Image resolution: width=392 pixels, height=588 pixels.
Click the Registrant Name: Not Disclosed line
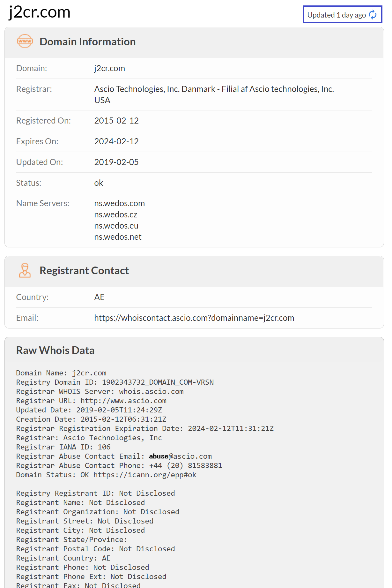[80, 502]
